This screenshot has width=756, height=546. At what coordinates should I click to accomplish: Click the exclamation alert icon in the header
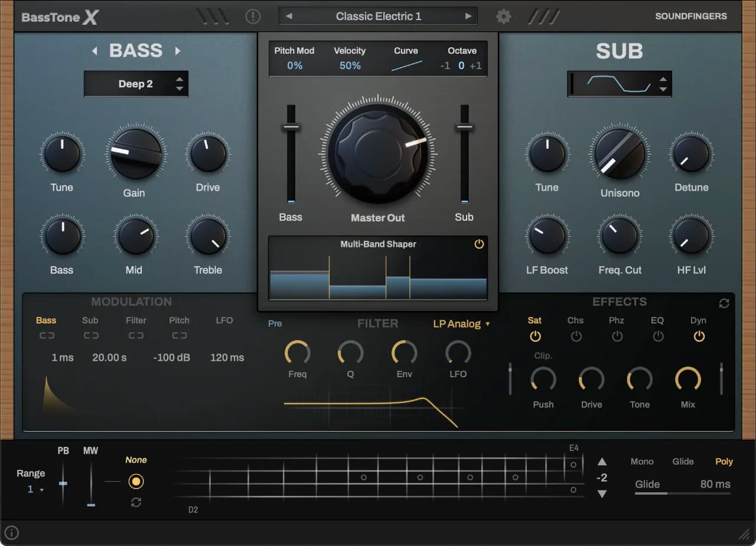click(253, 17)
